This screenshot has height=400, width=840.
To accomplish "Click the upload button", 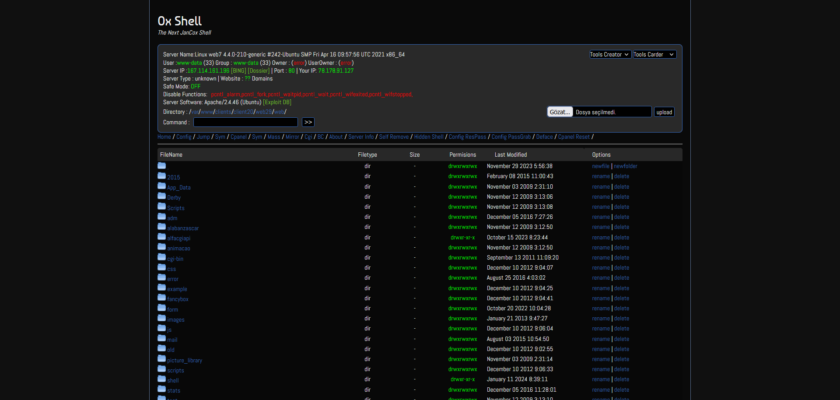I will pyautogui.click(x=664, y=112).
